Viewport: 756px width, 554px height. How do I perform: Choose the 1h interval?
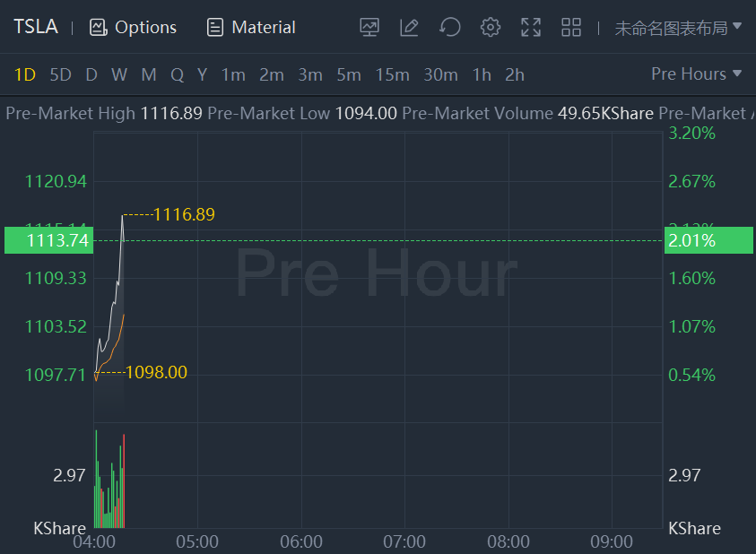coord(482,74)
